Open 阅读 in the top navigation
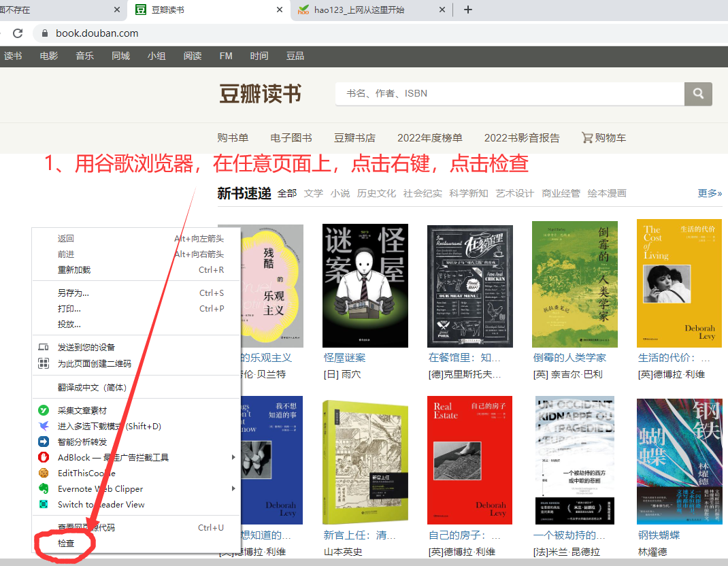This screenshot has width=728, height=566. click(x=193, y=56)
